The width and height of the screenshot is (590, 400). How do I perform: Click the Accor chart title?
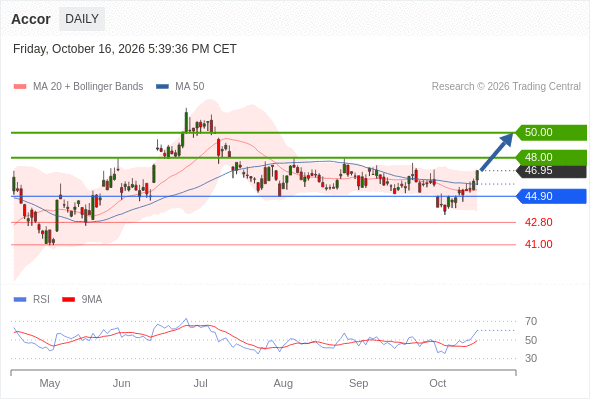(31, 19)
